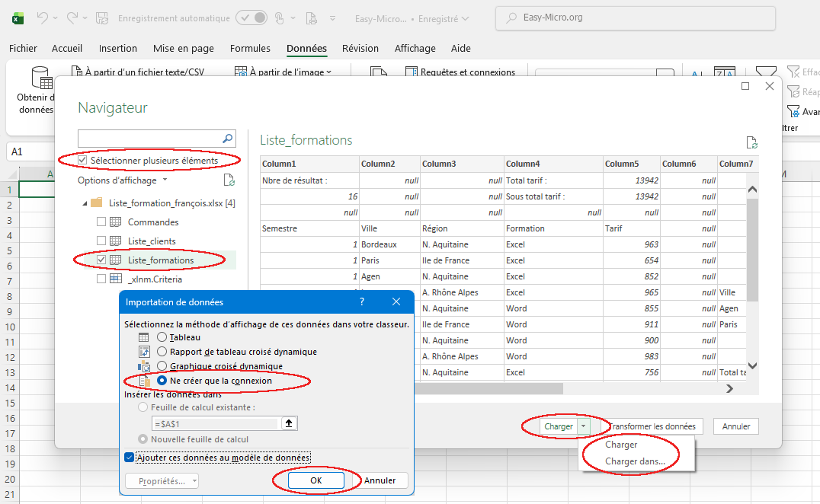Viewport: 820px width, 504px height.
Task: Click OK in Importation de données
Action: pos(316,480)
